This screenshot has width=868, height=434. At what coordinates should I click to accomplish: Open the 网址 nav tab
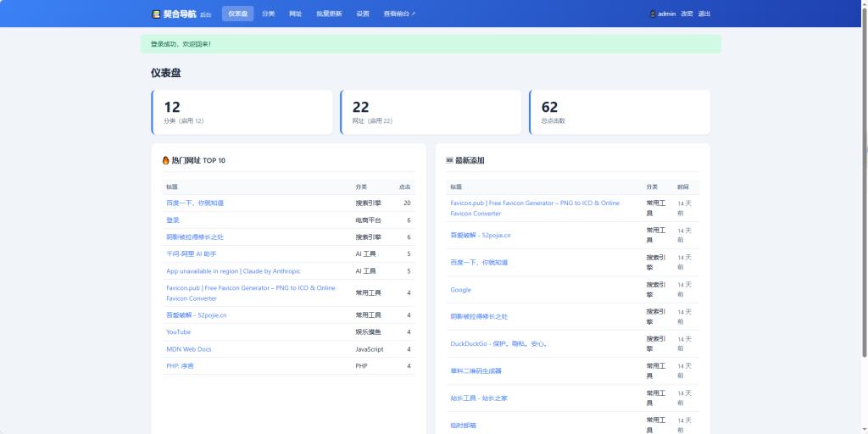pyautogui.click(x=296, y=14)
